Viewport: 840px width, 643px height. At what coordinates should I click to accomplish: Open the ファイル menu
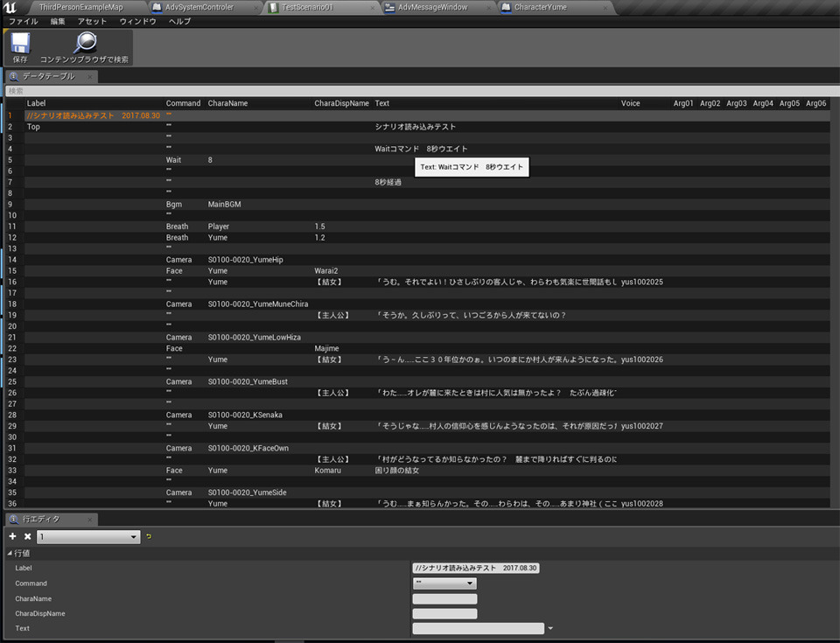pyautogui.click(x=23, y=21)
